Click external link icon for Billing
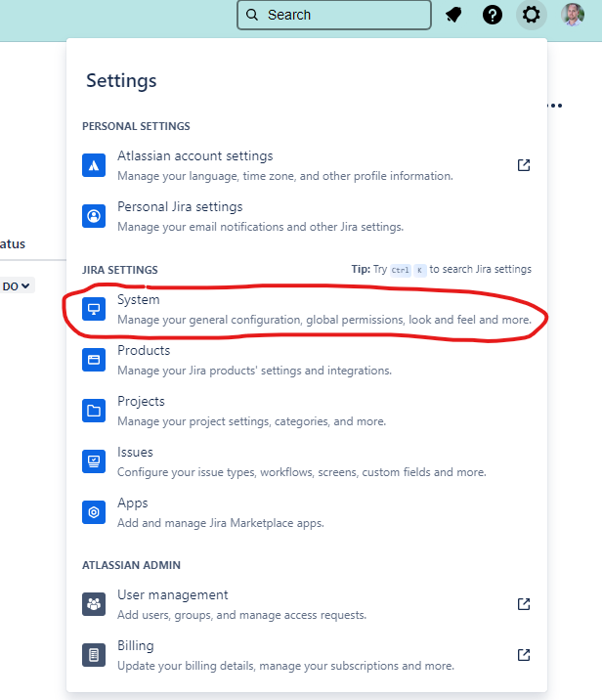This screenshot has width=602, height=700. (524, 655)
